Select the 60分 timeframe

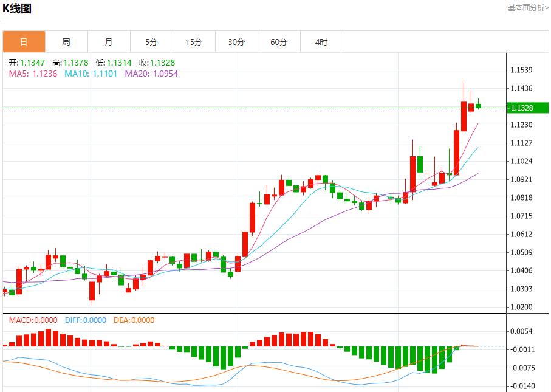278,41
